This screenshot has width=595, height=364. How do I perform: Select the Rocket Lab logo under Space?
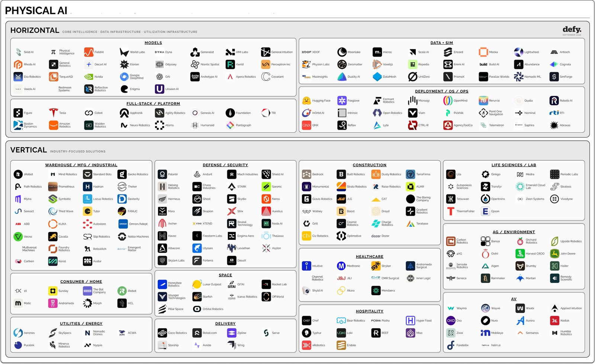tap(266, 284)
